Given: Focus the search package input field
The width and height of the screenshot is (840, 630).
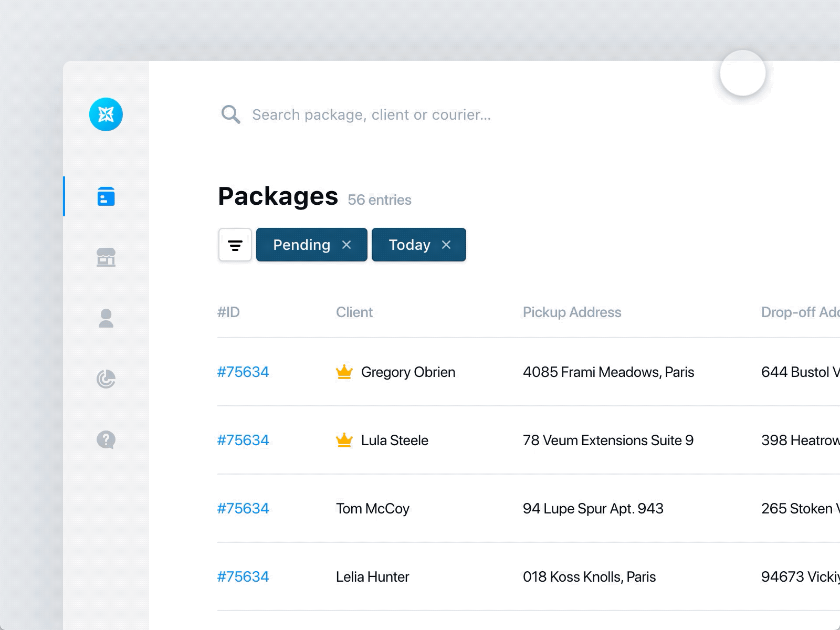Looking at the screenshot, I should pos(372,114).
